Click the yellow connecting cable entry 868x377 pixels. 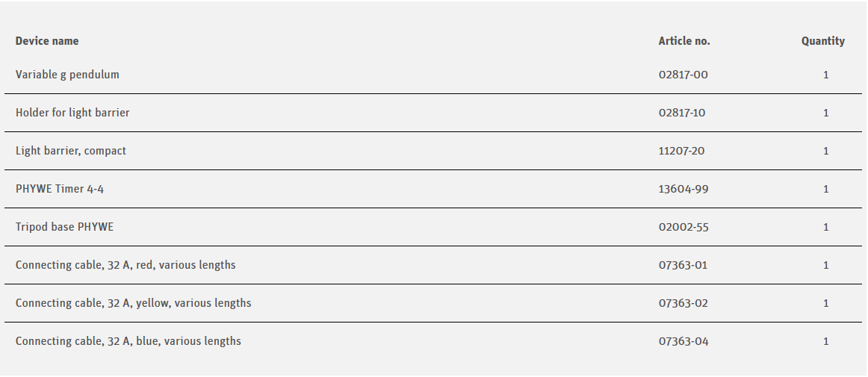point(133,303)
